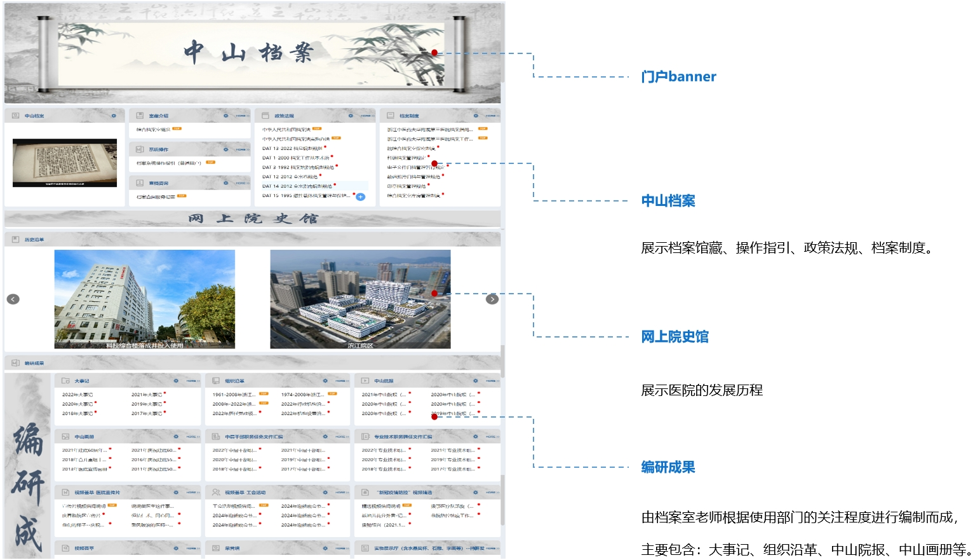Click the blue plus button in 政策法规 list

(360, 197)
